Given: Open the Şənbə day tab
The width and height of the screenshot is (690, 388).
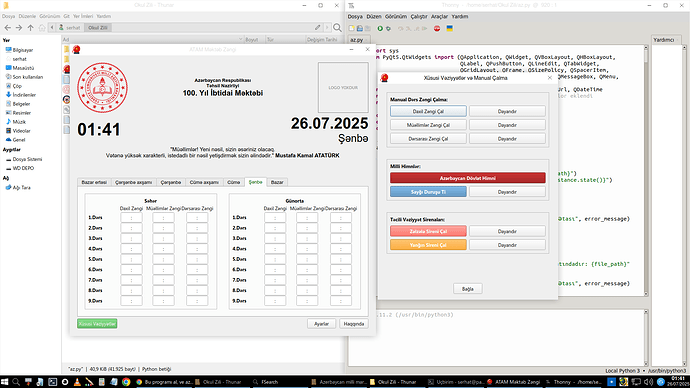Looking at the screenshot, I should [255, 182].
